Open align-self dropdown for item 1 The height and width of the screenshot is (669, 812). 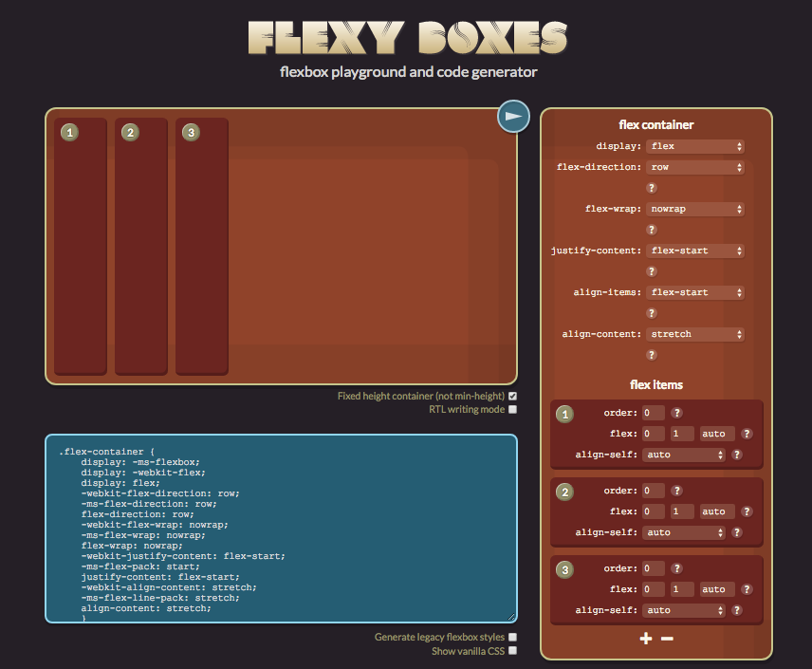(684, 455)
